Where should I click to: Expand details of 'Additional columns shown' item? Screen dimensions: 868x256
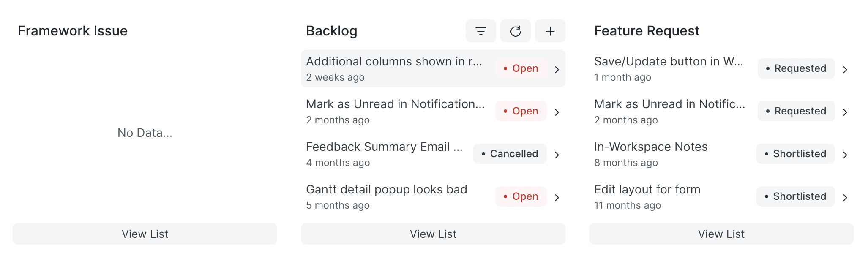(557, 68)
